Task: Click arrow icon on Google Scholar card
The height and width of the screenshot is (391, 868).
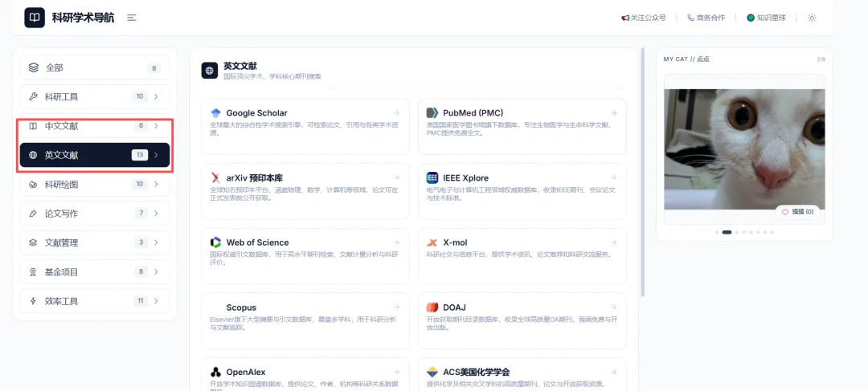Action: coord(396,113)
